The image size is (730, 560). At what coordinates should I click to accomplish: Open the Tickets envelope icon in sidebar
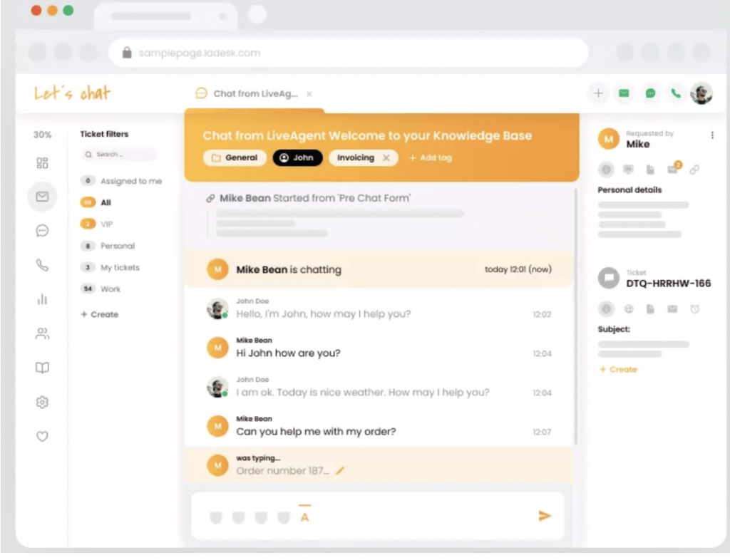tap(42, 197)
